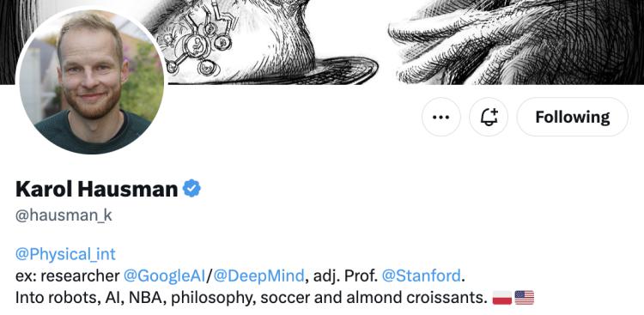Screen dimensions: 644x315
Task: Click the Poland flag emoji in bio
Action: pyautogui.click(x=502, y=298)
